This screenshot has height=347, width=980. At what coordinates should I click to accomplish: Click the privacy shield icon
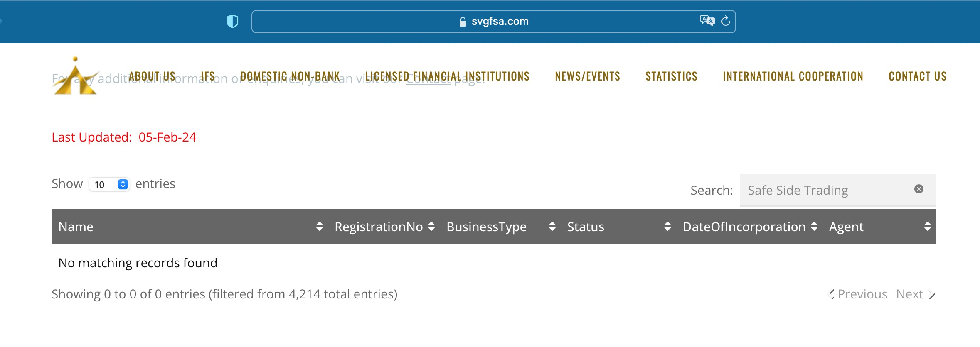click(x=232, y=21)
